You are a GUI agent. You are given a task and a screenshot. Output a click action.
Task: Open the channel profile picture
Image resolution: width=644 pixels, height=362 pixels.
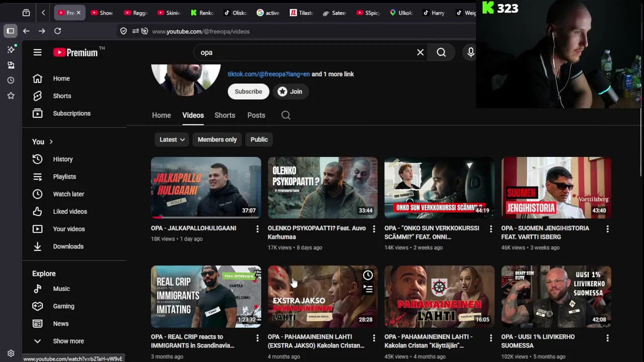[x=186, y=79]
